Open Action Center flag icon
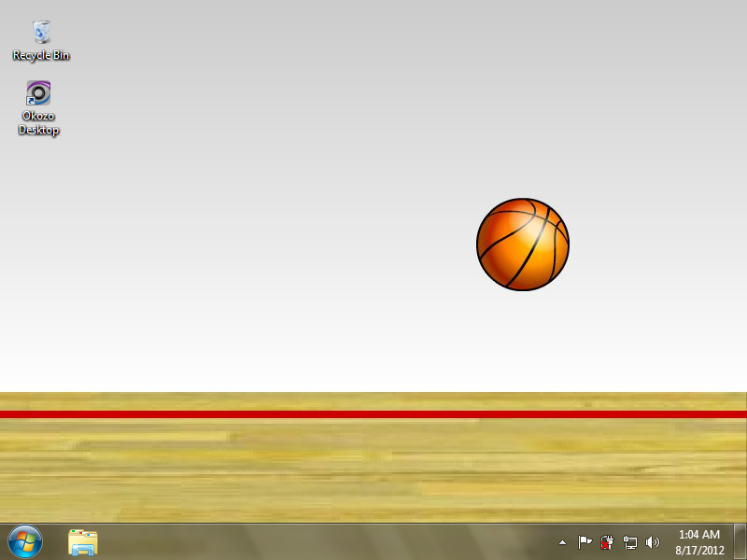 tap(585, 542)
